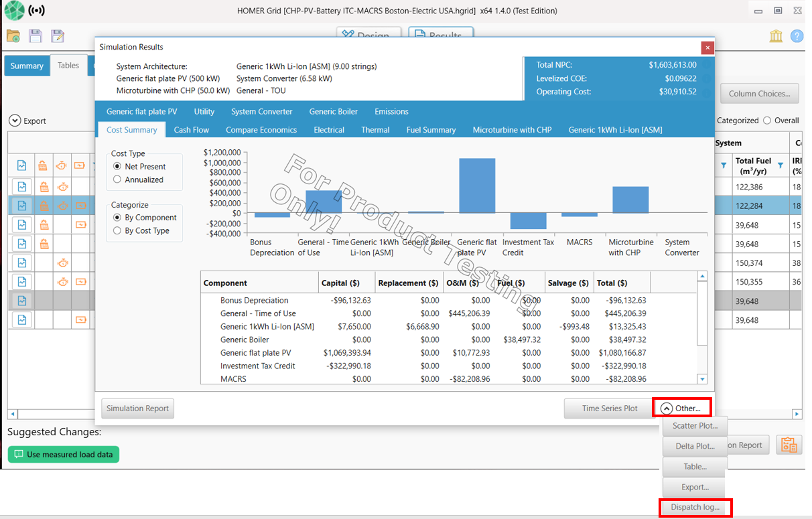The height and width of the screenshot is (519, 812).
Task: Open the Emissions tab
Action: [391, 112]
